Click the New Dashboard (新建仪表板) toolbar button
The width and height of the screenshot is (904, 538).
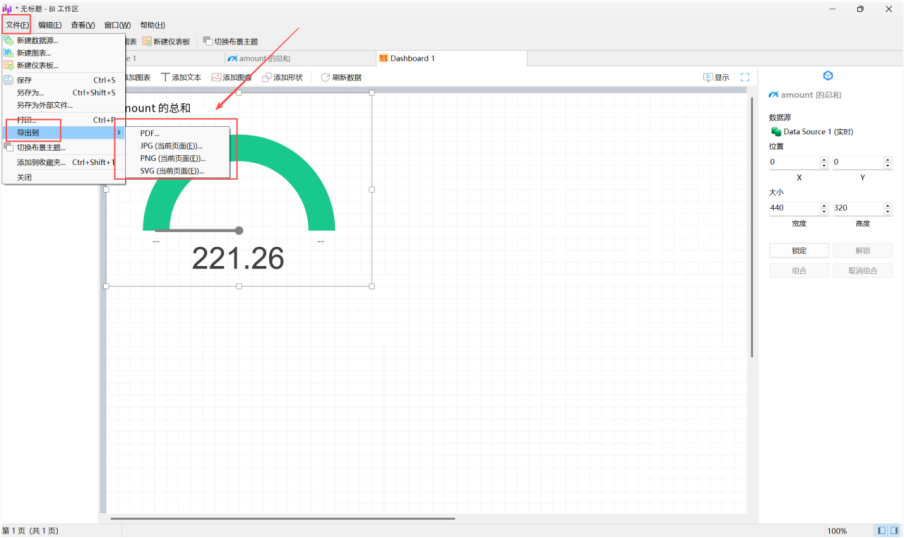click(170, 41)
